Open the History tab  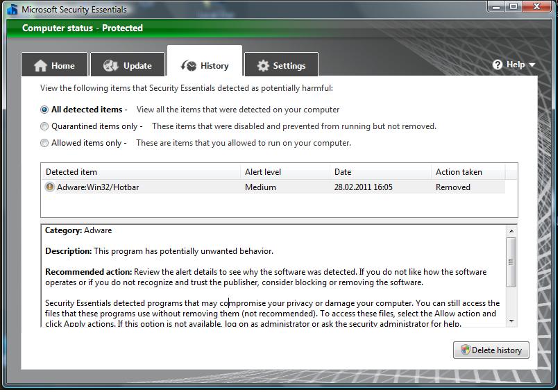point(205,61)
